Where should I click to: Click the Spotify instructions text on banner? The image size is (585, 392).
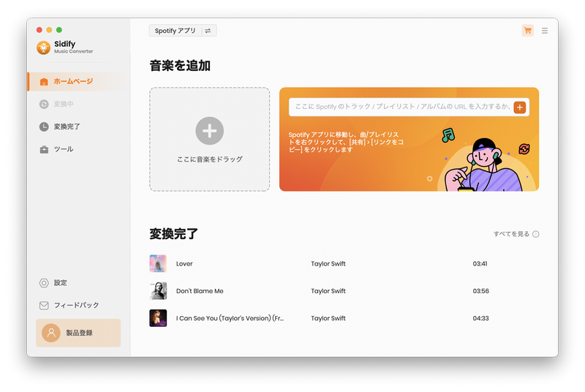(x=346, y=142)
